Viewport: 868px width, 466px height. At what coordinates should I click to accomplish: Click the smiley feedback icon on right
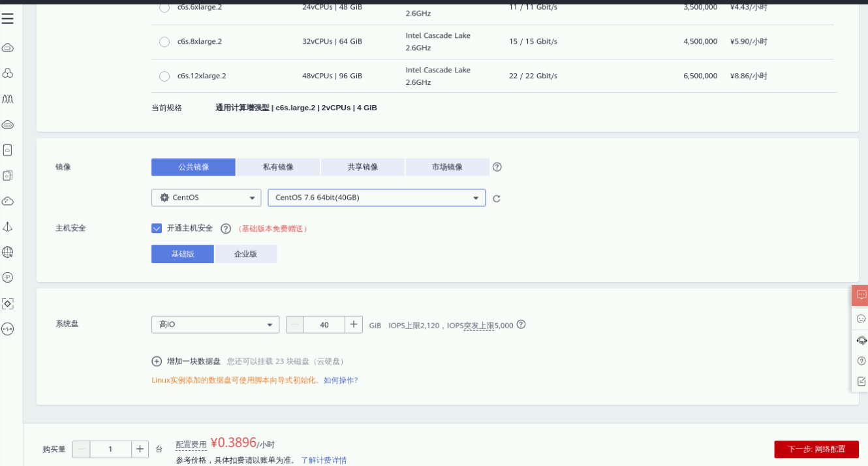point(861,318)
